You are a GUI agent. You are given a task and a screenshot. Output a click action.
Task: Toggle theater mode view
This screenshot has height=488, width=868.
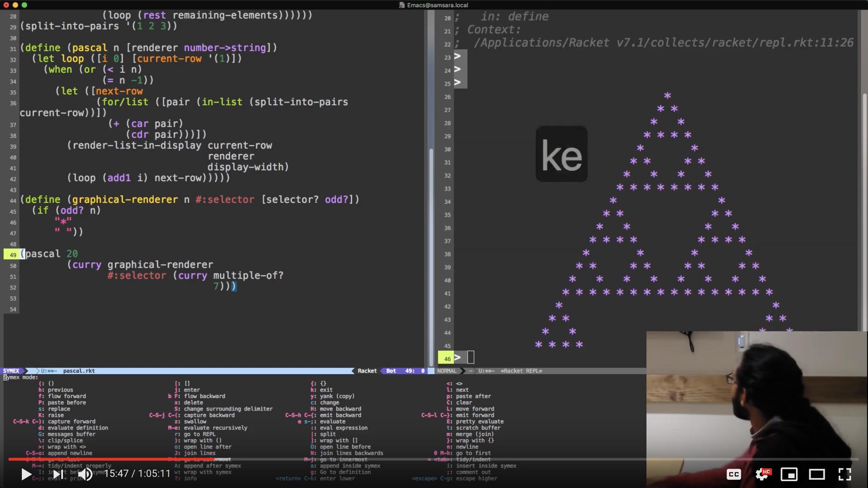click(817, 474)
